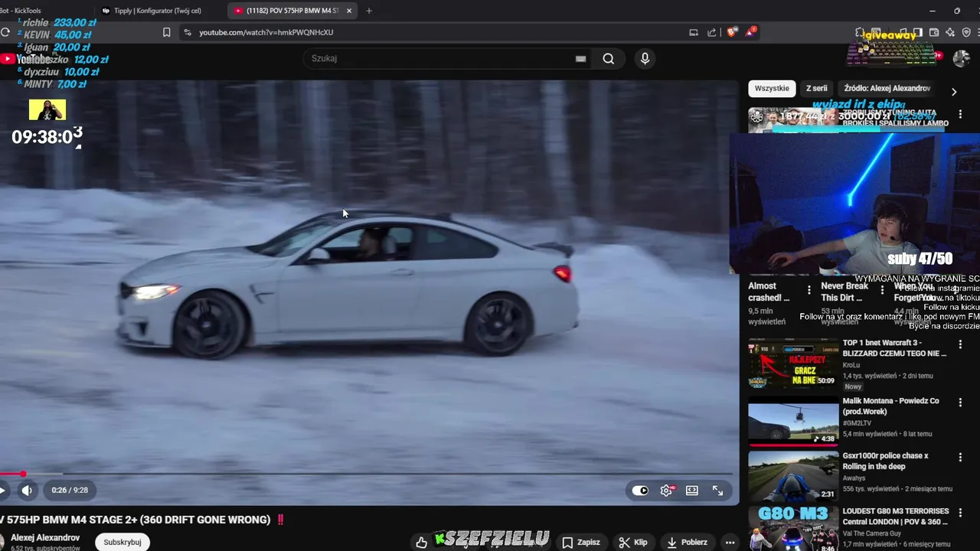Click in the Szukaj search field
Screen dimensions: 980x551
tap(440, 59)
